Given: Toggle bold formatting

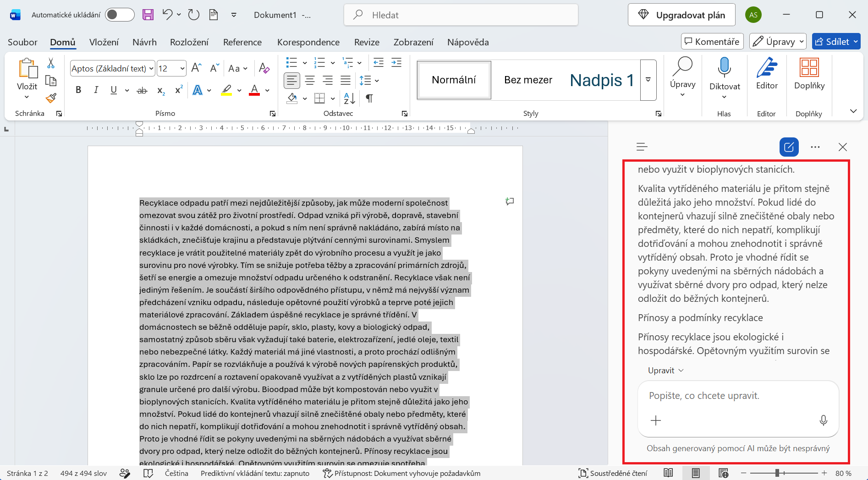Looking at the screenshot, I should point(78,90).
